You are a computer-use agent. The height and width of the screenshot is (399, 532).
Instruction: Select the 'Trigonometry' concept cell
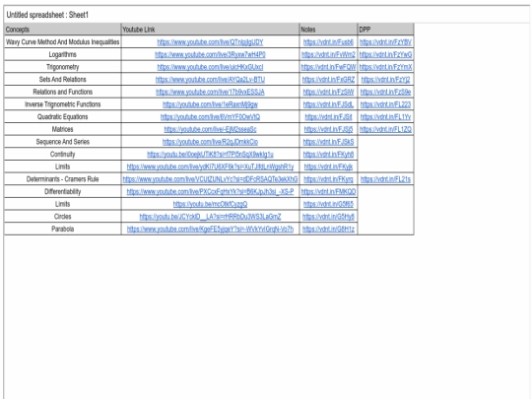coord(62,67)
